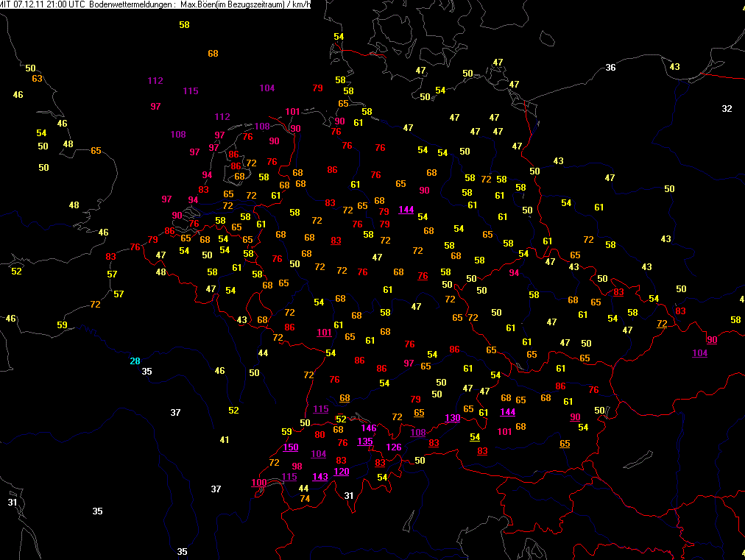Click the underlined 100 station reading
The width and height of the screenshot is (745, 560).
pyautogui.click(x=258, y=483)
